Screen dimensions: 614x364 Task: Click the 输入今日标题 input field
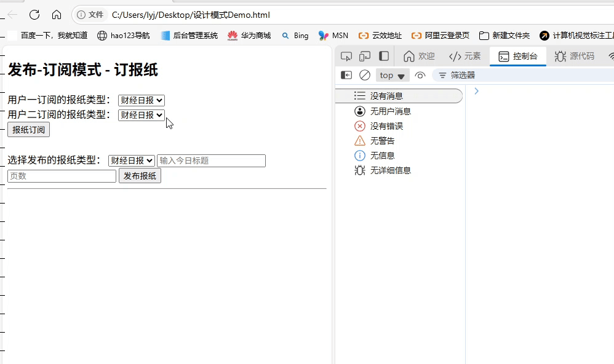[x=212, y=160]
